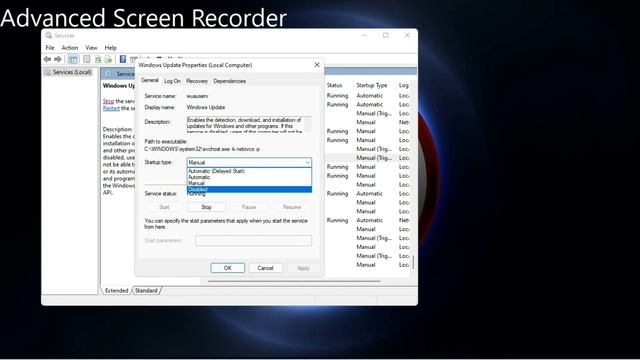
Task: Toggle the Show/Hide Console Tree toolbar icon
Action: tap(73, 60)
